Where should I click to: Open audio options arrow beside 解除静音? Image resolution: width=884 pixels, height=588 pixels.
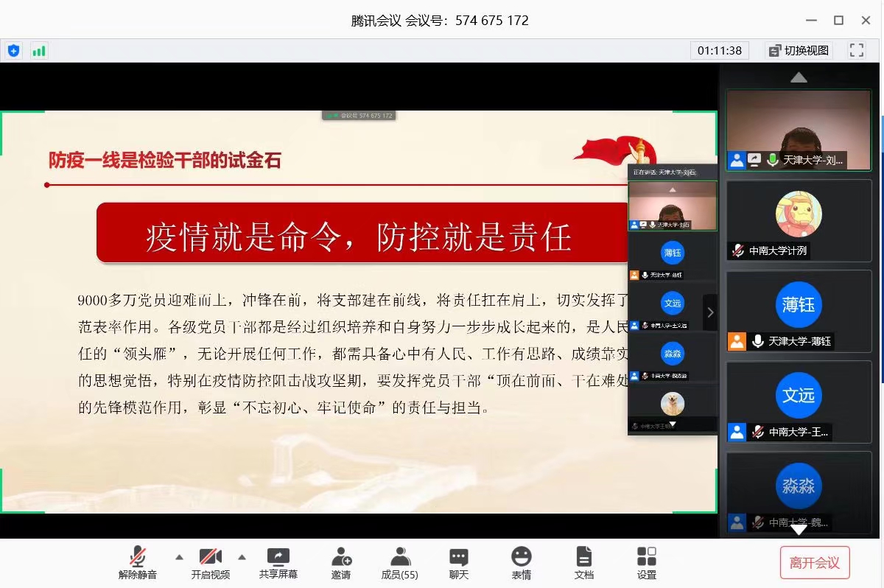[x=178, y=558]
